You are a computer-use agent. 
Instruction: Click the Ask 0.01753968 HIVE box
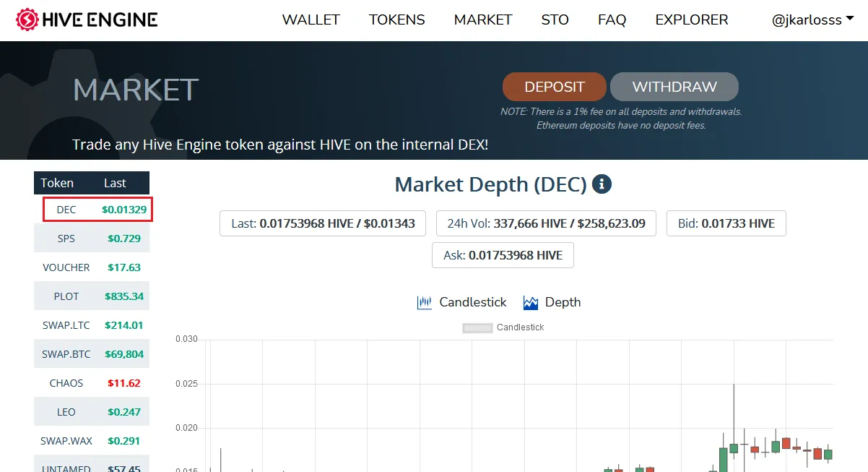(x=503, y=255)
